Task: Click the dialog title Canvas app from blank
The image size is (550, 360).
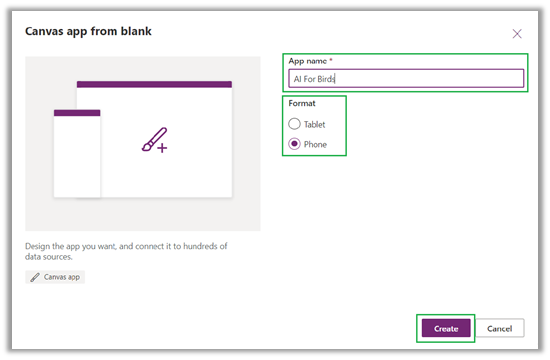Action: (88, 31)
